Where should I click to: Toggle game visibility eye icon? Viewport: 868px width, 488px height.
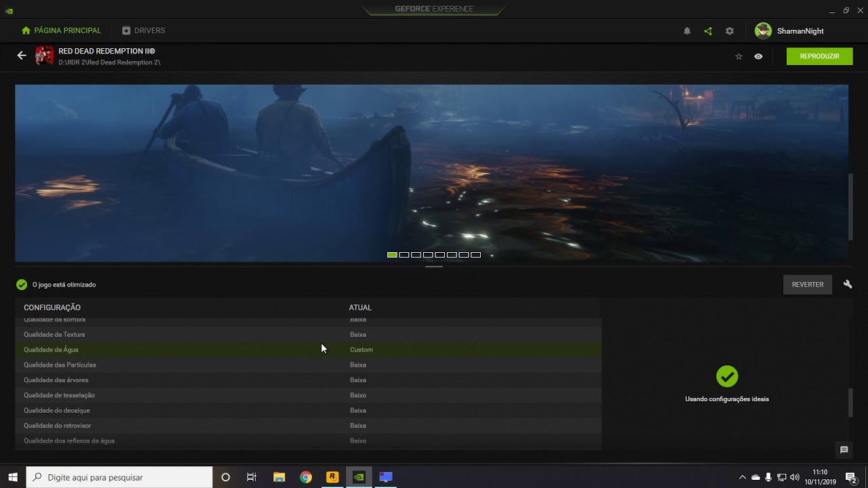click(758, 56)
